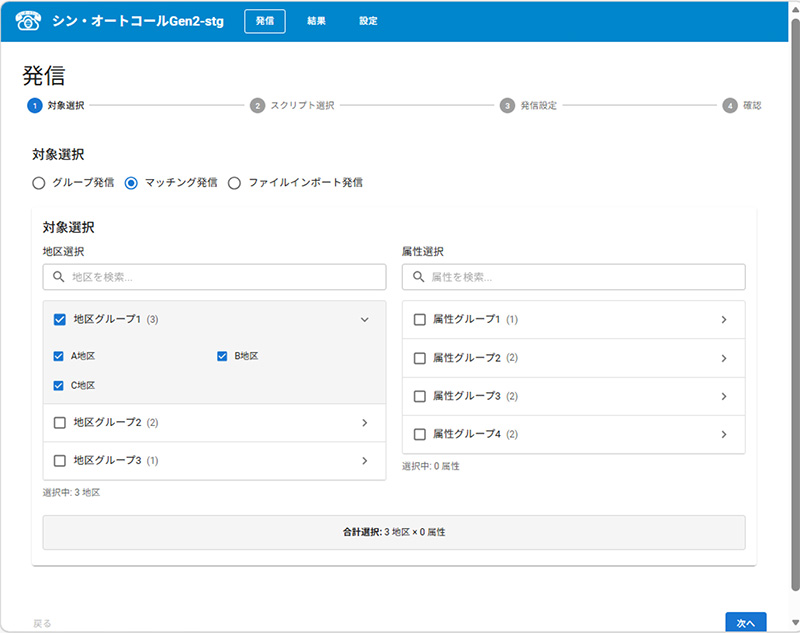This screenshot has width=800, height=633.
Task: Open the 結果 tab in header
Action: (x=316, y=21)
